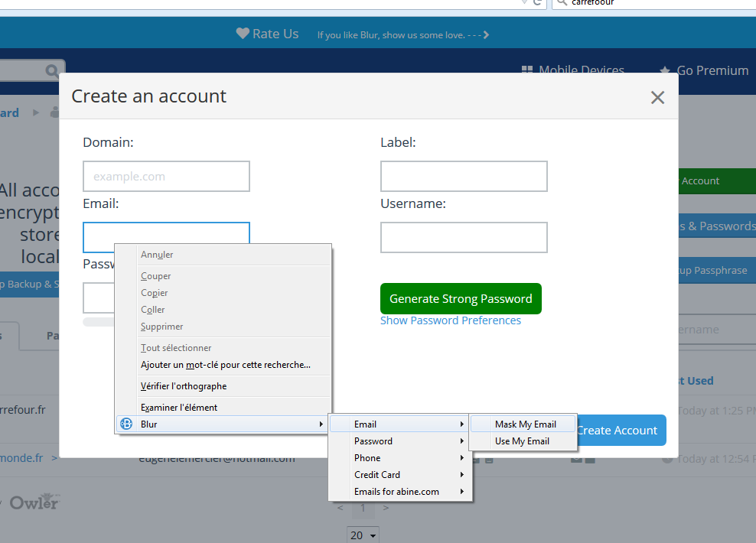Screen dimensions: 756x543
Task: Click the Go Premium star icon
Action: [x=665, y=70]
